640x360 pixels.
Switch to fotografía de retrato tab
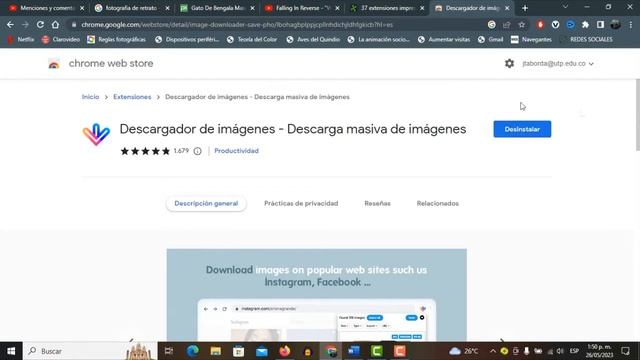131,8
